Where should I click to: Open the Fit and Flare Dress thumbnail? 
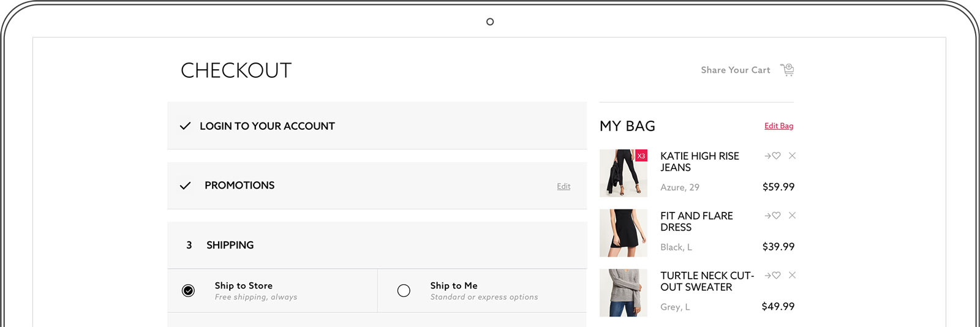[x=624, y=233]
